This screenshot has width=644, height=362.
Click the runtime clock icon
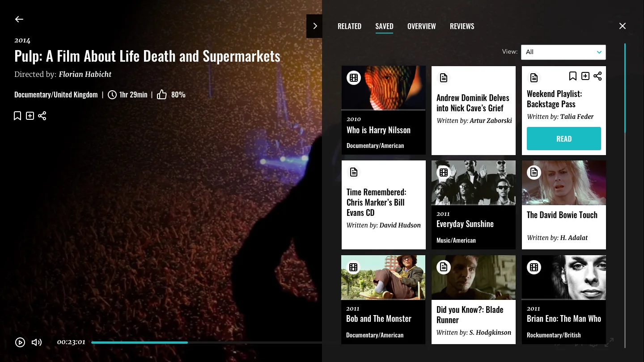[x=112, y=94]
